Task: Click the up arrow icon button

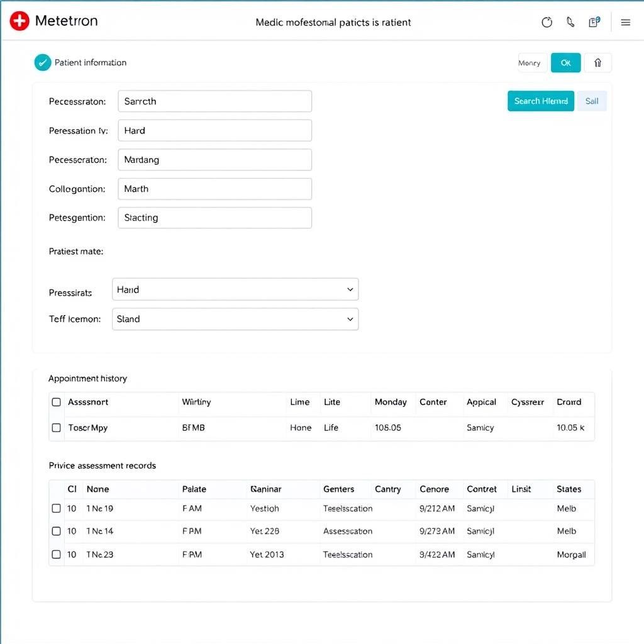Action: coord(597,63)
